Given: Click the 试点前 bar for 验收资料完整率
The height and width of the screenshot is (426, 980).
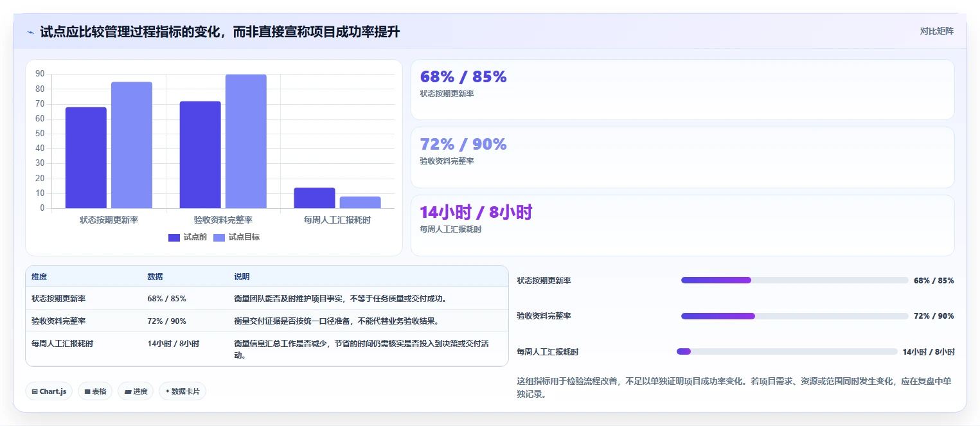Looking at the screenshot, I should [200, 155].
